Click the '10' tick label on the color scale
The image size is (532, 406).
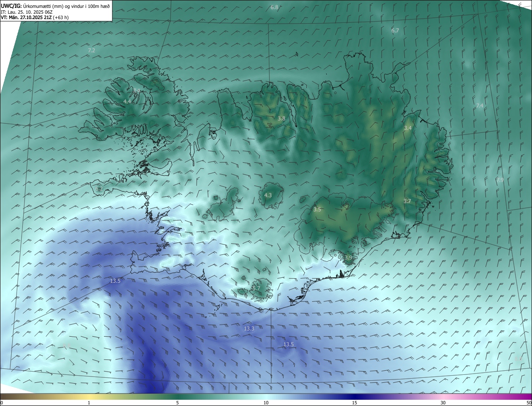click(x=266, y=403)
